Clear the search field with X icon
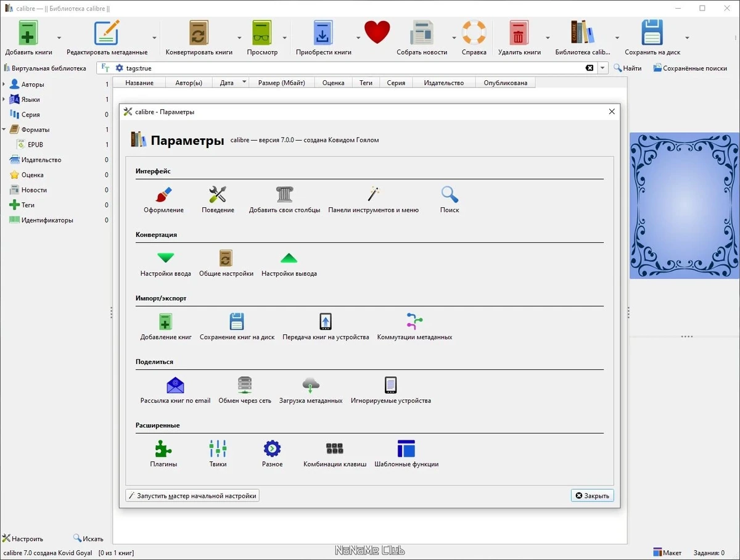 pos(590,68)
